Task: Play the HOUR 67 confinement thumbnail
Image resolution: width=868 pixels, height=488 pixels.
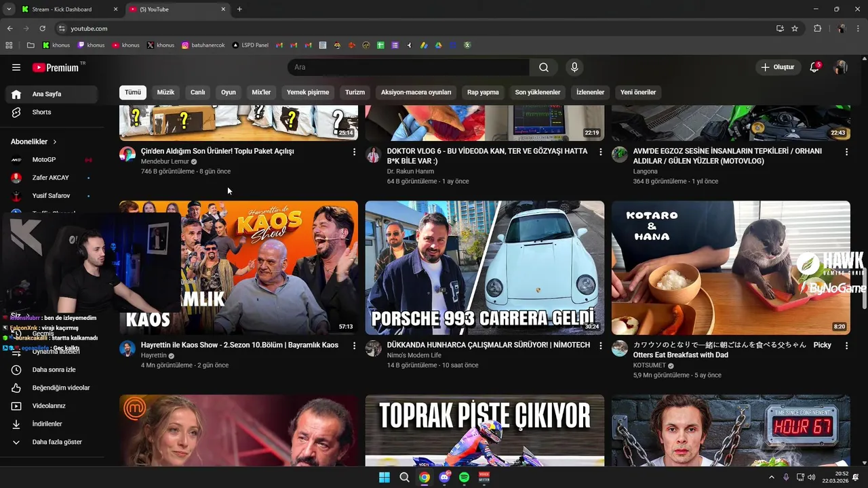Action: click(731, 430)
